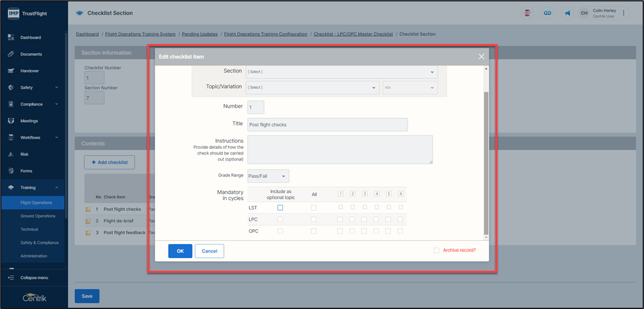Open the Section dropdown
The height and width of the screenshot is (309, 644).
(341, 72)
